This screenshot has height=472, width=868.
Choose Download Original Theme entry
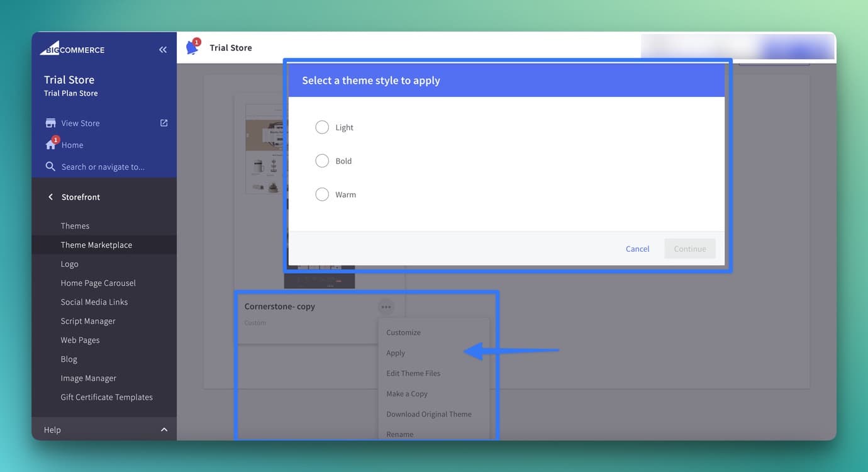[429, 414]
